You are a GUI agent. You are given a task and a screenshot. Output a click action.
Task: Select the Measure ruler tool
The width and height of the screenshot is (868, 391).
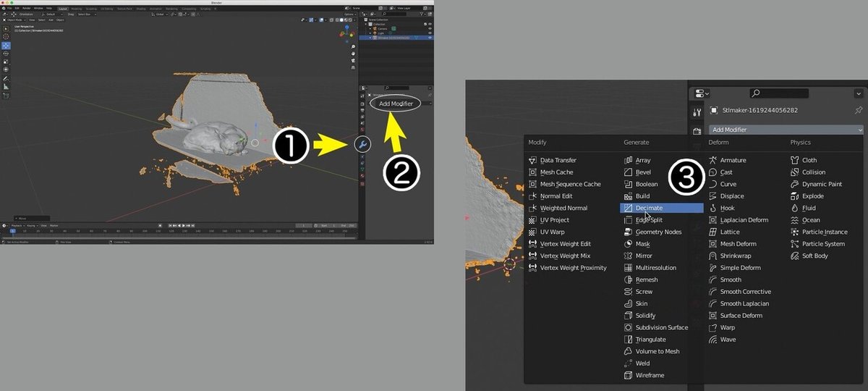pyautogui.click(x=6, y=86)
